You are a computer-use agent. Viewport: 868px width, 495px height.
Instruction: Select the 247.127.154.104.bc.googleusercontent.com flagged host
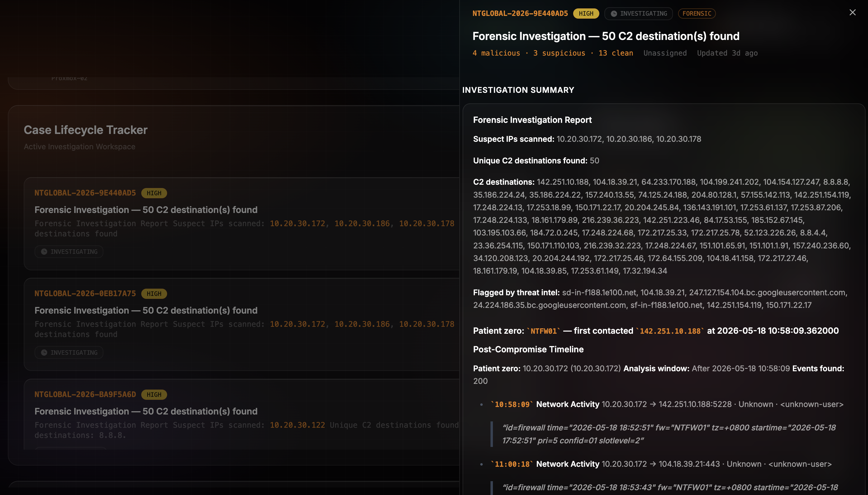[767, 292]
